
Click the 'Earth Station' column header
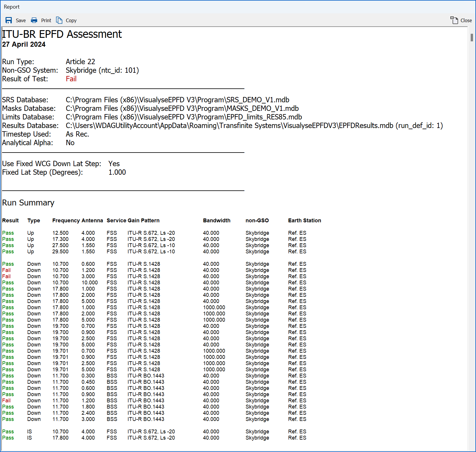pos(305,221)
